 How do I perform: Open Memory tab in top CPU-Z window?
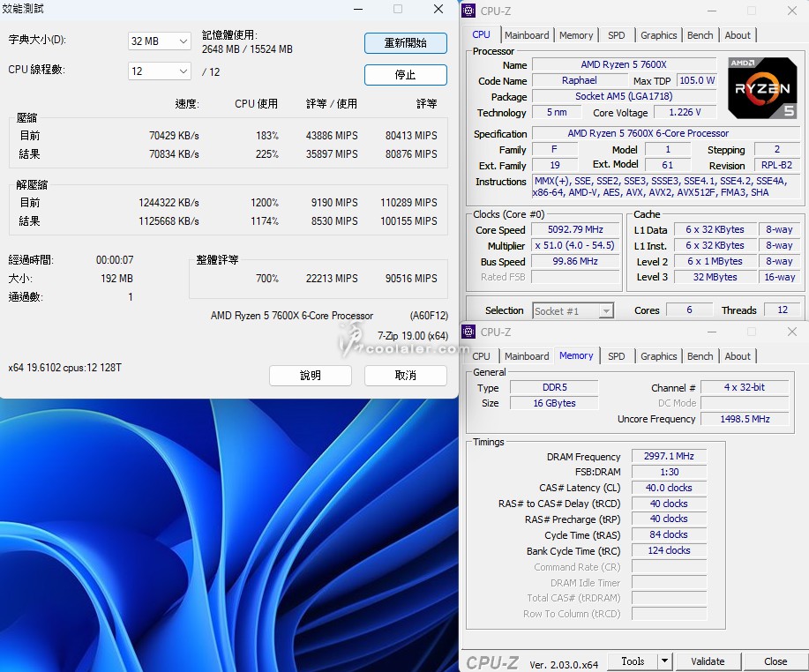pyautogui.click(x=576, y=35)
